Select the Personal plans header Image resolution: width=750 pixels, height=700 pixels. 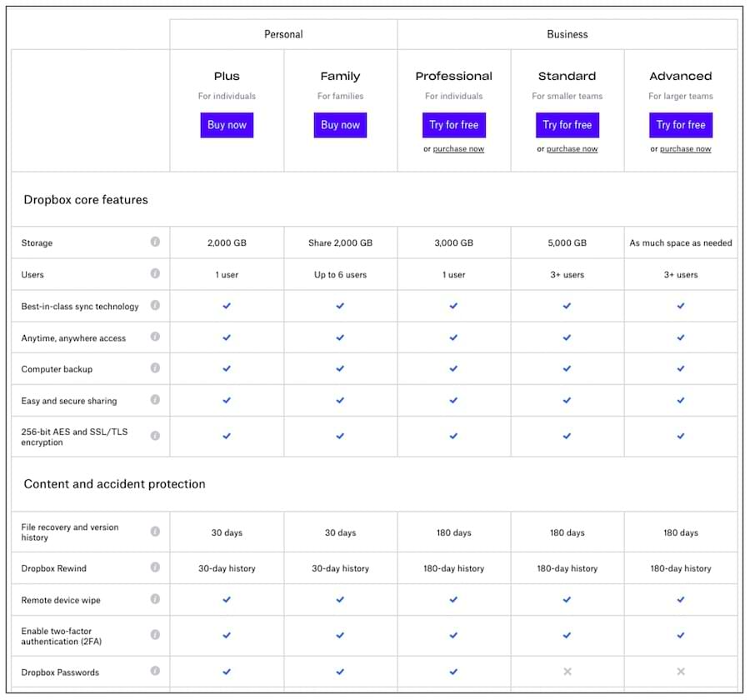(x=283, y=34)
